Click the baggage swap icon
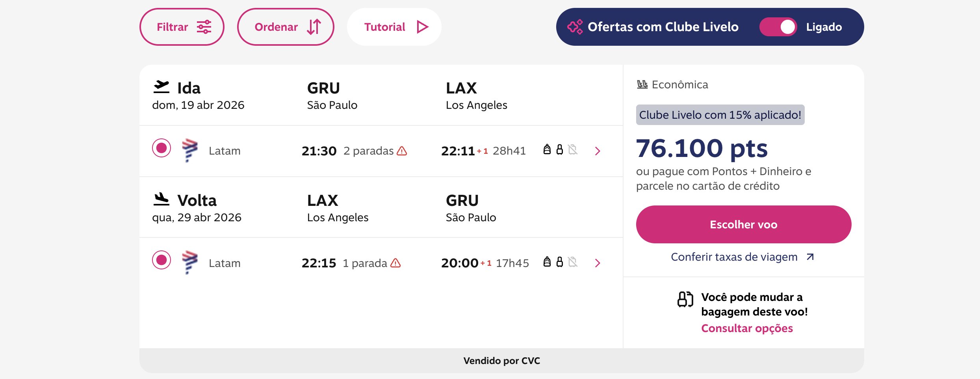980x379 pixels. click(x=685, y=299)
